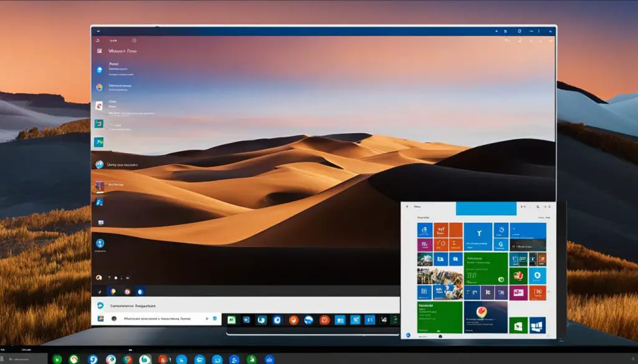Open the first blue globe item in the sidebar
The image size is (638, 364).
99,70
